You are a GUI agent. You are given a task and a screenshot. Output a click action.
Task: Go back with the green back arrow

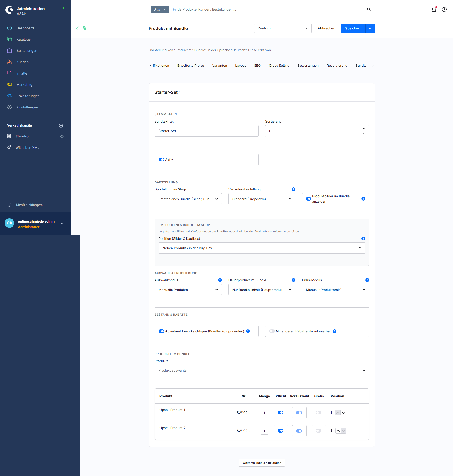click(x=77, y=28)
